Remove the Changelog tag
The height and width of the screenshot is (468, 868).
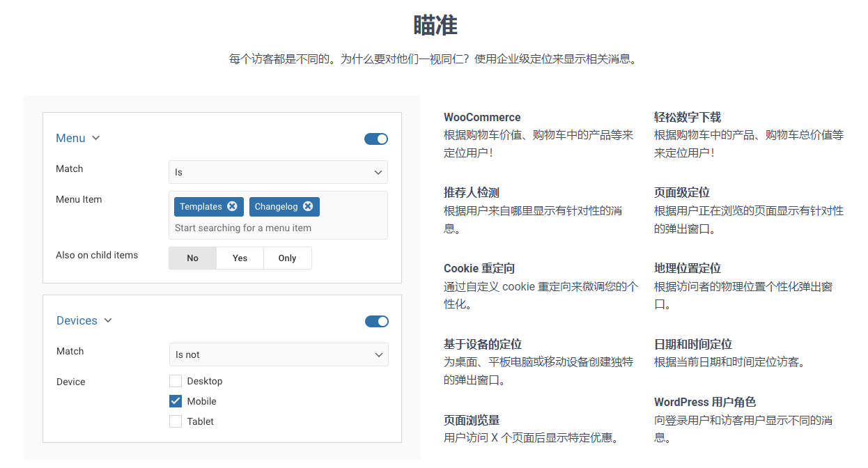click(x=308, y=206)
